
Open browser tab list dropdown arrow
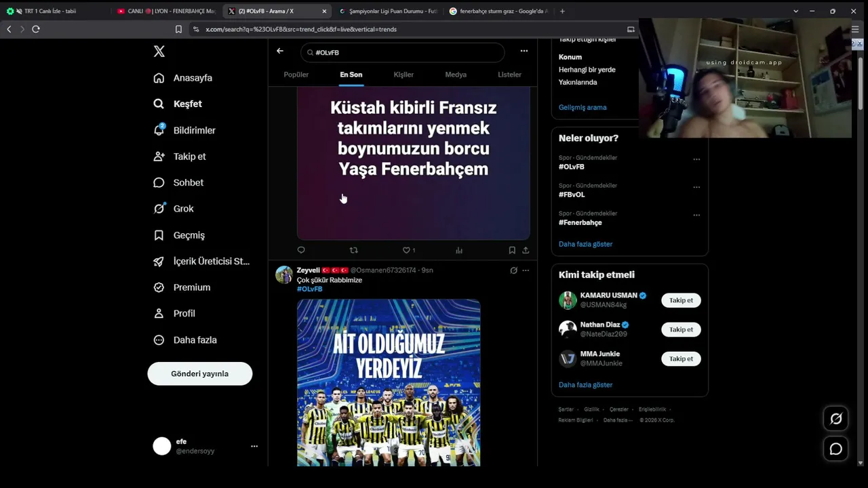coord(795,11)
